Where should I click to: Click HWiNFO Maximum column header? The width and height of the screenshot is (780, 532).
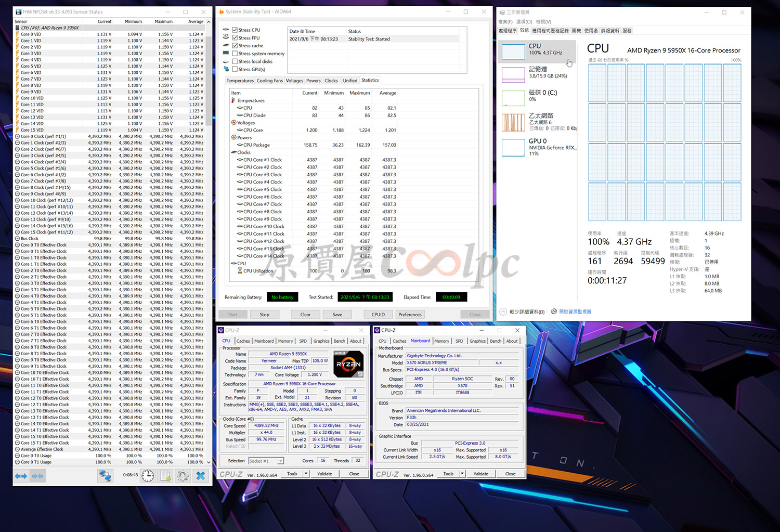click(163, 21)
